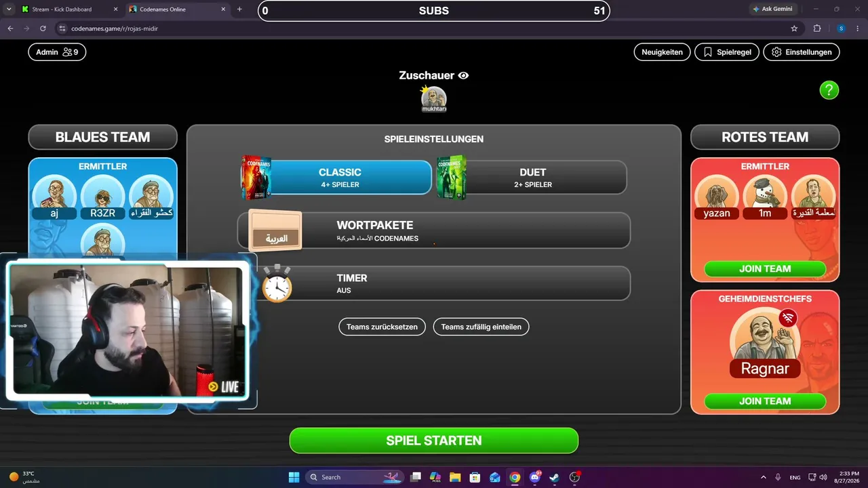This screenshot has width=868, height=488.
Task: Click player R3ZR's avatar
Action: point(103,197)
